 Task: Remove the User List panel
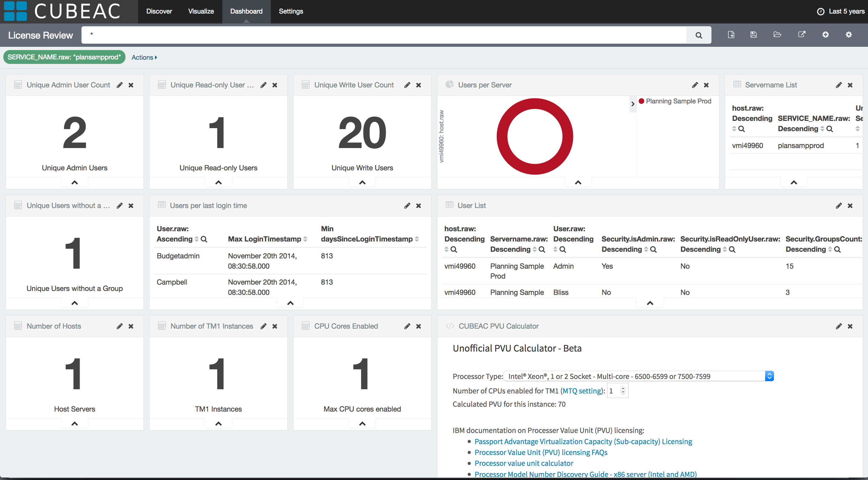pos(850,206)
